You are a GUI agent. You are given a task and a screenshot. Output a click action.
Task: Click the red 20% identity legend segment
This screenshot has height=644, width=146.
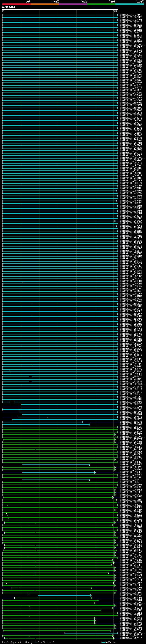[16, 4]
